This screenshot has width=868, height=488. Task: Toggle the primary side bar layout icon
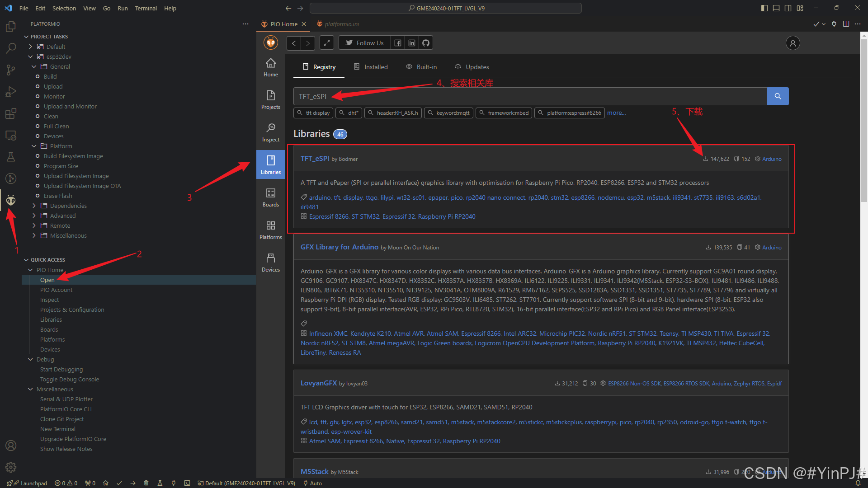[764, 8]
